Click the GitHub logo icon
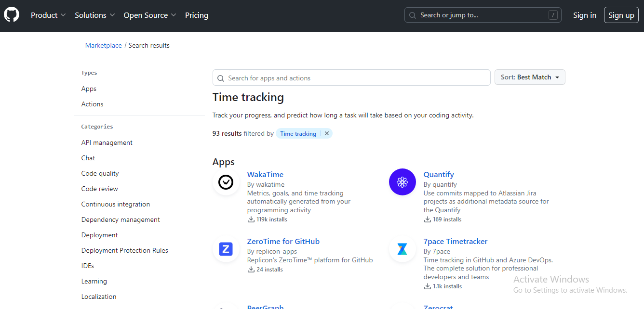This screenshot has width=644, height=309. (x=12, y=15)
